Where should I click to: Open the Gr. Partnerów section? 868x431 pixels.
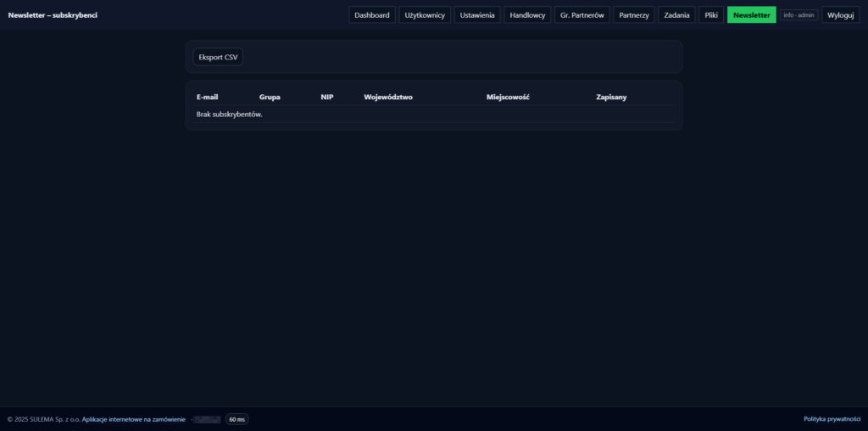pyautogui.click(x=581, y=15)
